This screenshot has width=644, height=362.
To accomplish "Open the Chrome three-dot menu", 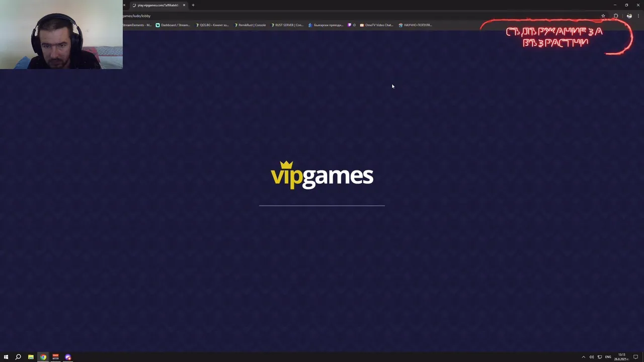I will click(x=638, y=16).
